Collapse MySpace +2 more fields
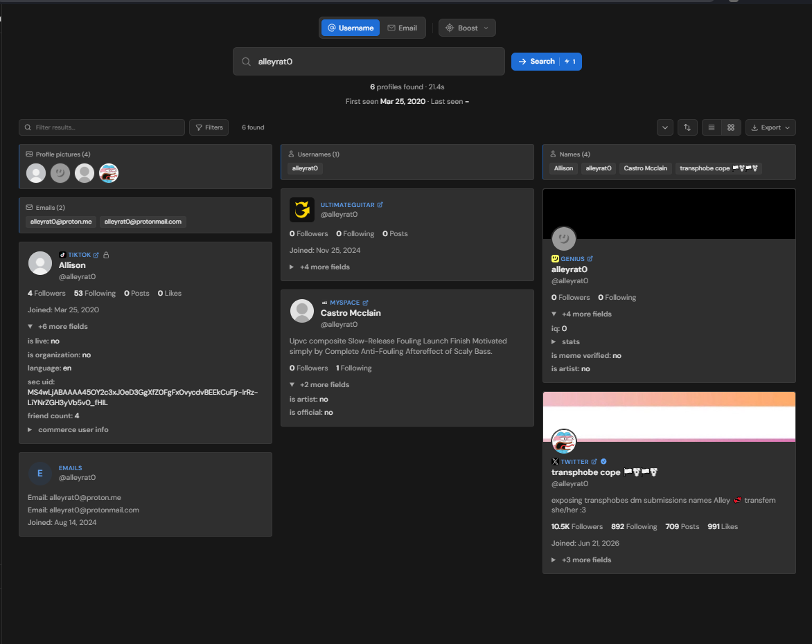Viewport: 812px width, 644px height. point(319,384)
